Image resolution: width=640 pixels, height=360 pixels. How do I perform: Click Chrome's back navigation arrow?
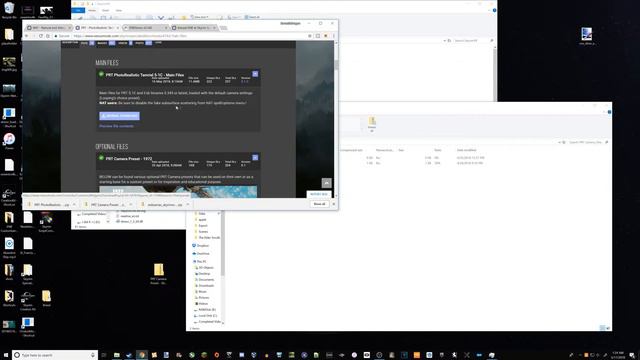[x=27, y=36]
